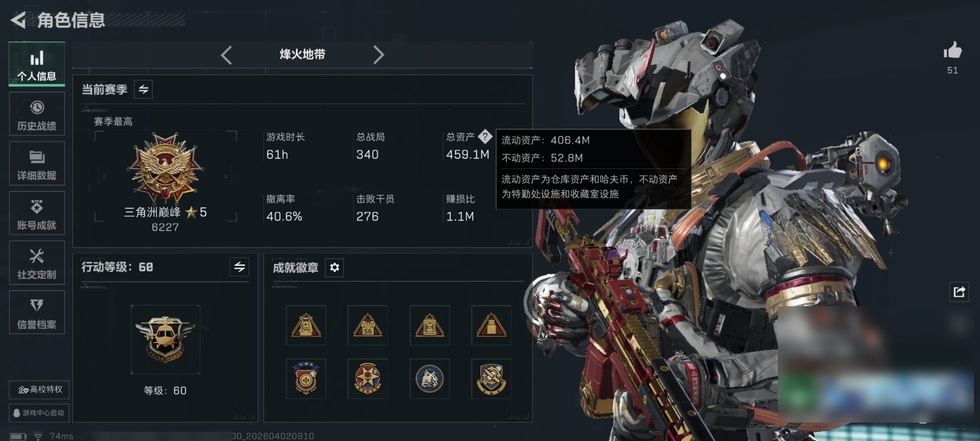This screenshot has width=980, height=441.
Task: Select the 三角洲巅峰 rank emblem
Action: pyautogui.click(x=165, y=167)
